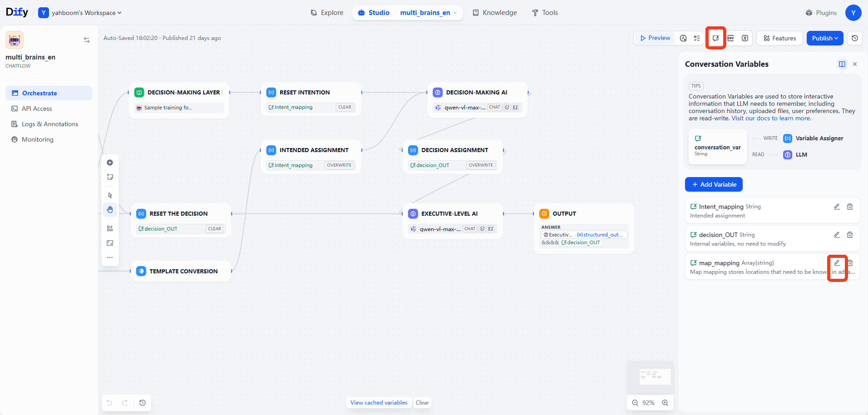Open multi_brains_en app switcher dropdown
The height and width of the screenshot is (415, 868).
tap(428, 13)
